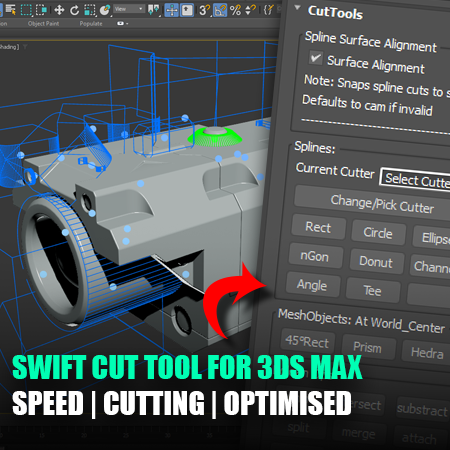Click the 'Splines:' group label
The width and height of the screenshot is (450, 450).
point(315,147)
